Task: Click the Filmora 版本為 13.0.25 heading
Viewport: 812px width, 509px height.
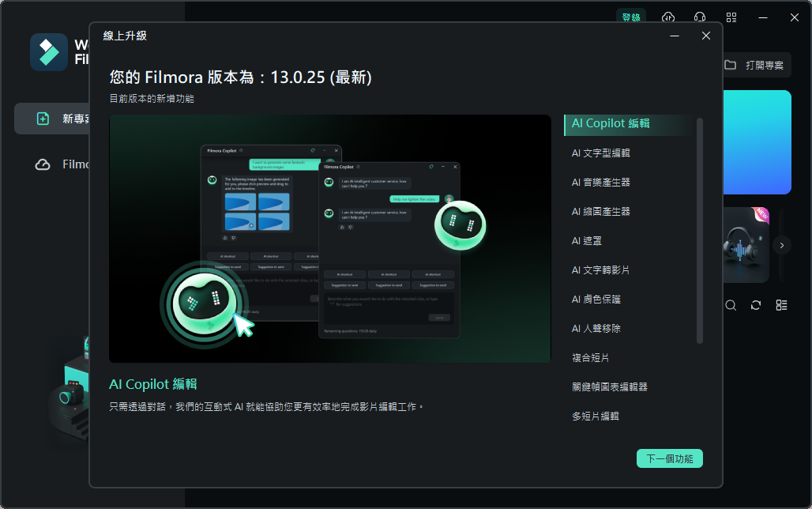Action: click(240, 77)
